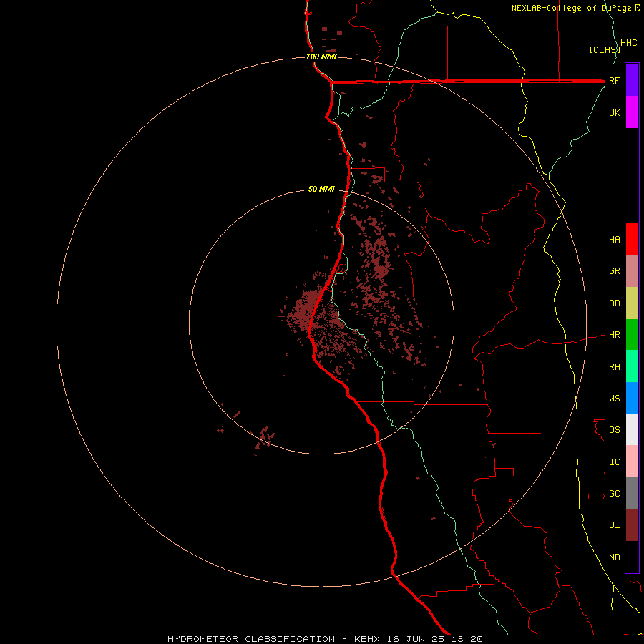Click the 'HHC' product label
The width and height of the screenshot is (644, 644).
click(x=629, y=43)
